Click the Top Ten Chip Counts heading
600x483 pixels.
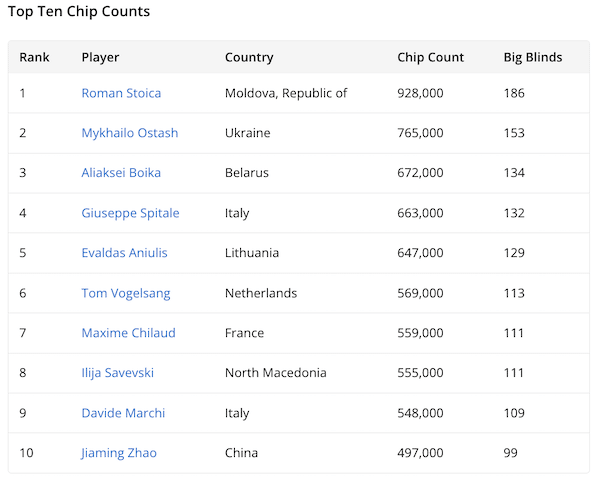(x=79, y=12)
